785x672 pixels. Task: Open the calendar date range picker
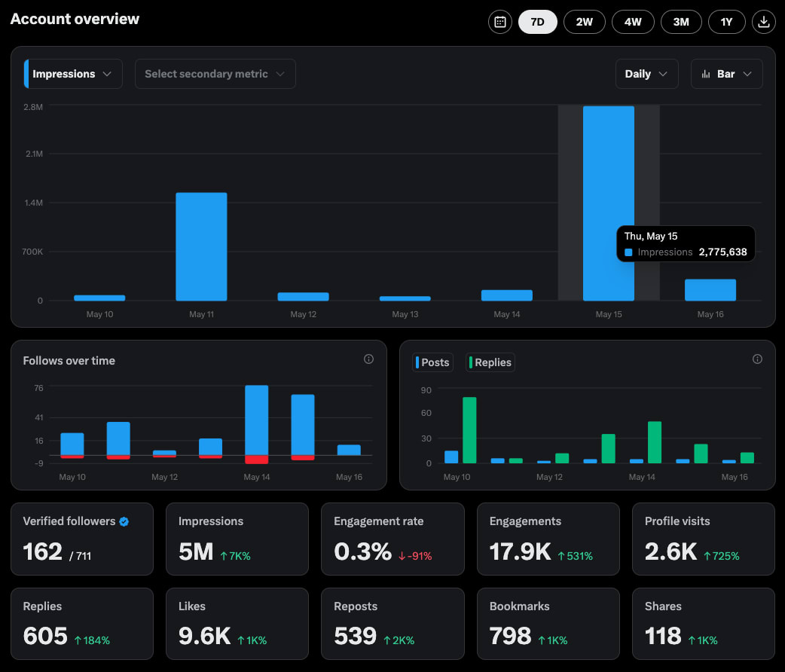499,22
